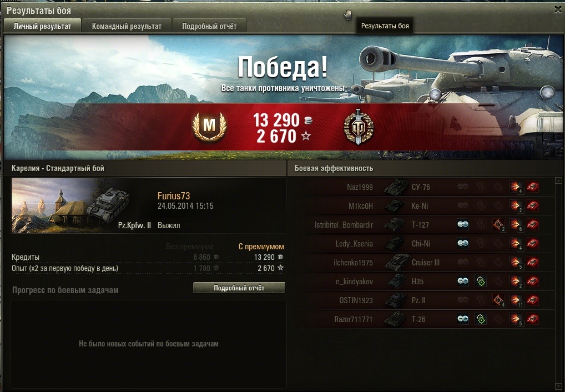Click the damage icon in the Naz1999 row
Viewport: 565px width, 392px height.
[x=516, y=187]
